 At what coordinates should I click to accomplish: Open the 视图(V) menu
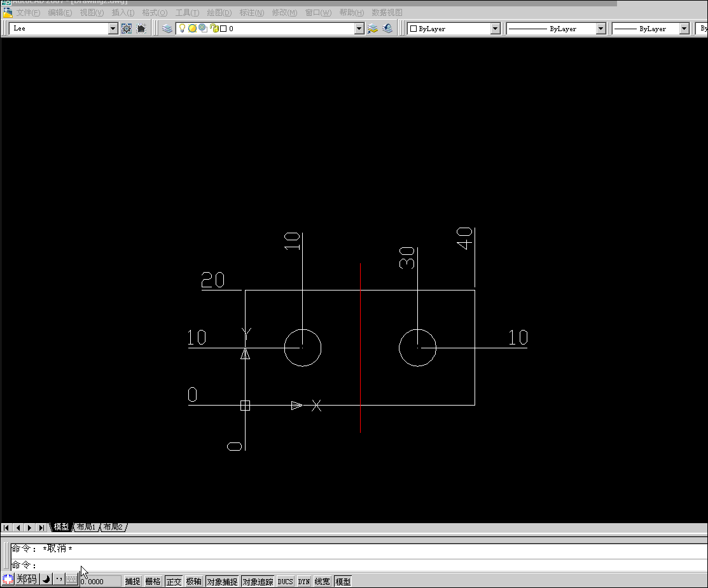[92, 13]
